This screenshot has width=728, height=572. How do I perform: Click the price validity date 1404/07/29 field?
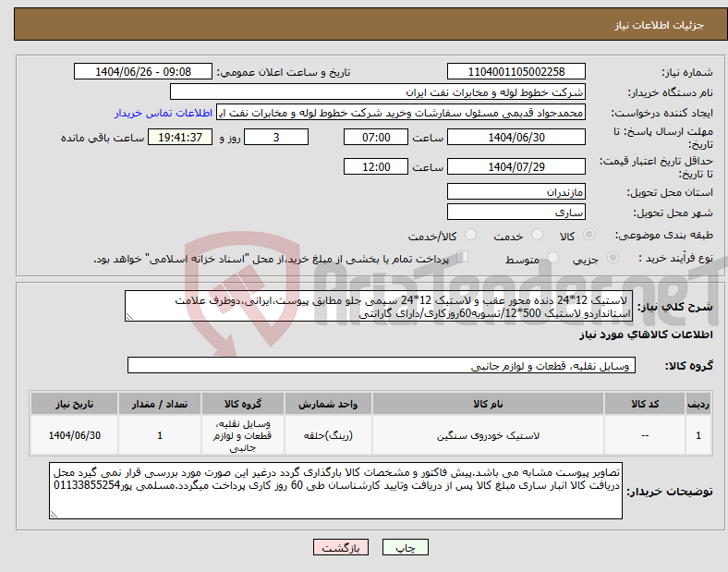pos(516,166)
